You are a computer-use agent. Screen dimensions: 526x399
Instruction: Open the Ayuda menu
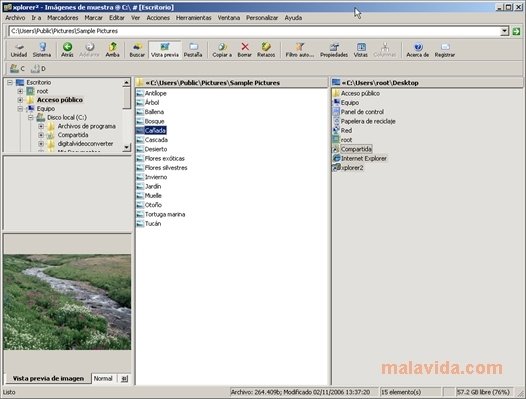[293, 18]
